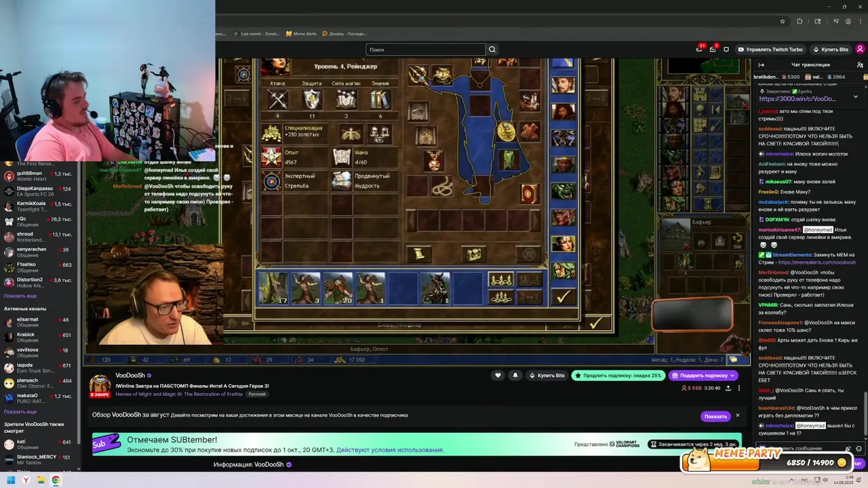Open KarmikKoala channel in the sidebar

[x=40, y=206]
